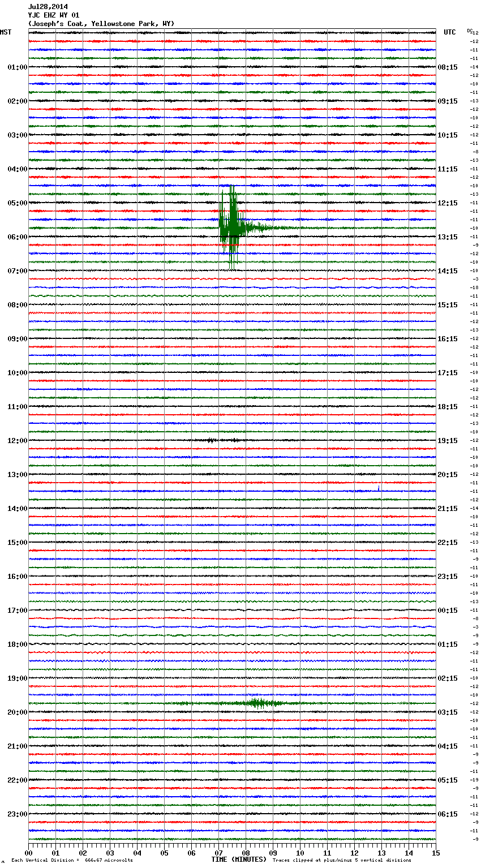The width and height of the screenshot is (481, 868).
Task: Select the 02:00 MST row label
Action: (18, 101)
